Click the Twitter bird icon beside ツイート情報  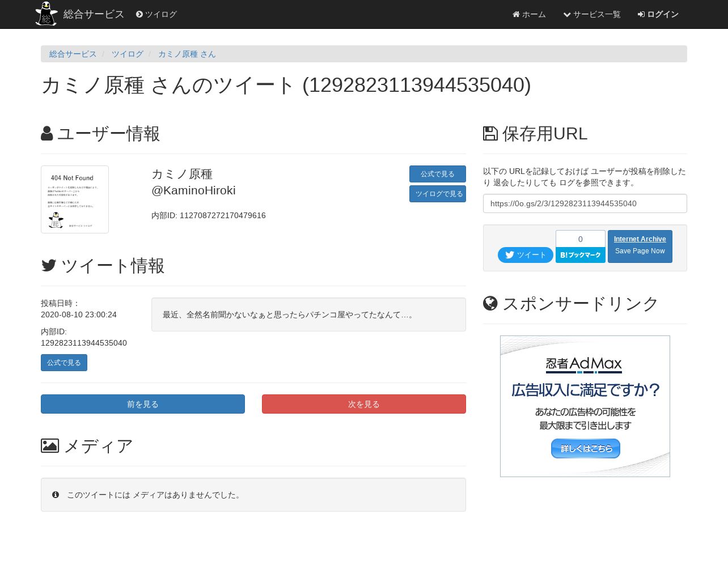tap(49, 265)
